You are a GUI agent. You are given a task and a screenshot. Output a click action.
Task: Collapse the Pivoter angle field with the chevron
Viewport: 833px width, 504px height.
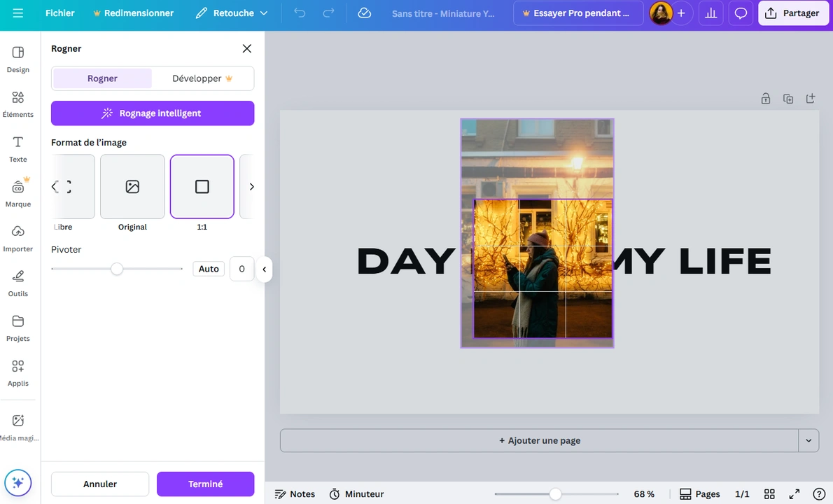coord(264,268)
